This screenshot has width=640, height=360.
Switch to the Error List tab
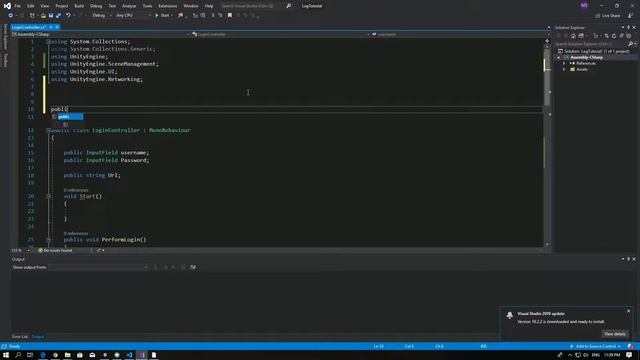(x=20, y=337)
